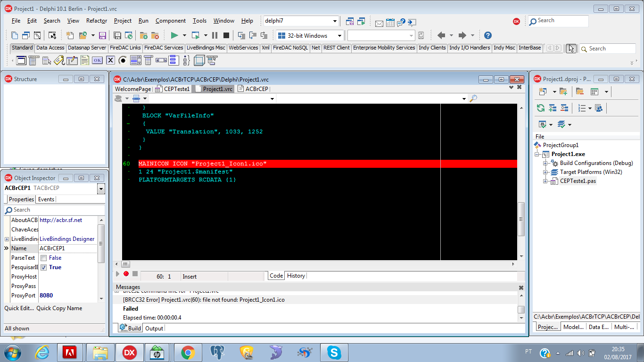Click the Expand all nodes icon in Project Manager
Image resolution: width=644 pixels, height=362 pixels.
553,108
